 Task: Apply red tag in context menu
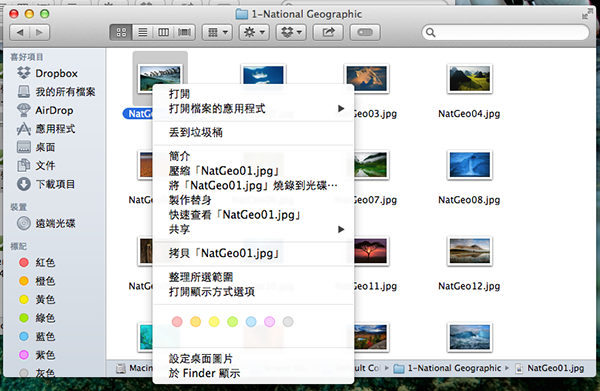click(177, 322)
